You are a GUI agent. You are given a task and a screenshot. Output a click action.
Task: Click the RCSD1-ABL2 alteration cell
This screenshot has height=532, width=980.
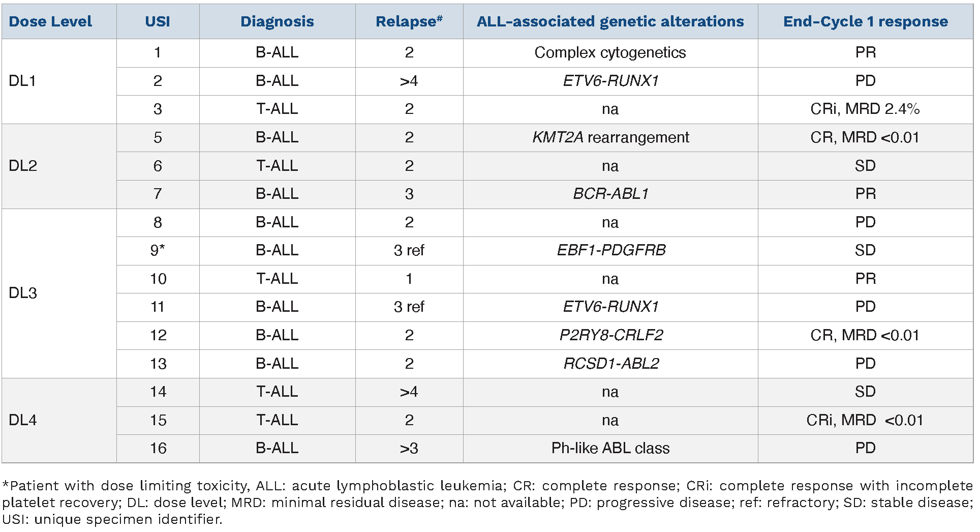click(x=611, y=364)
